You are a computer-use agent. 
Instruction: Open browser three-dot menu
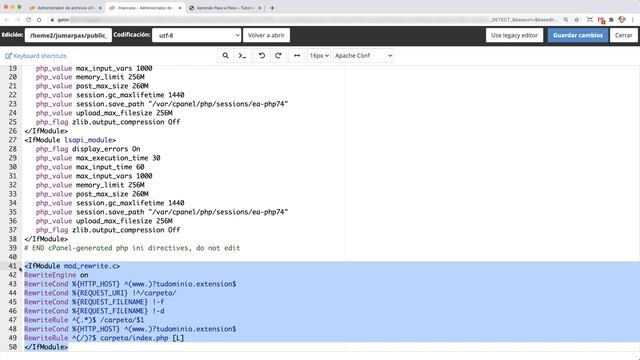pyautogui.click(x=633, y=20)
